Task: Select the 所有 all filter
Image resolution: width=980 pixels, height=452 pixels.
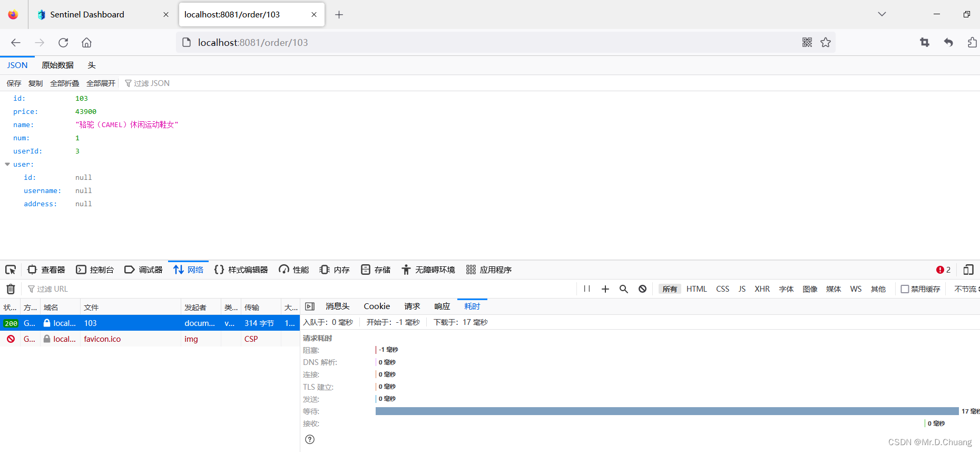Action: pyautogui.click(x=670, y=289)
